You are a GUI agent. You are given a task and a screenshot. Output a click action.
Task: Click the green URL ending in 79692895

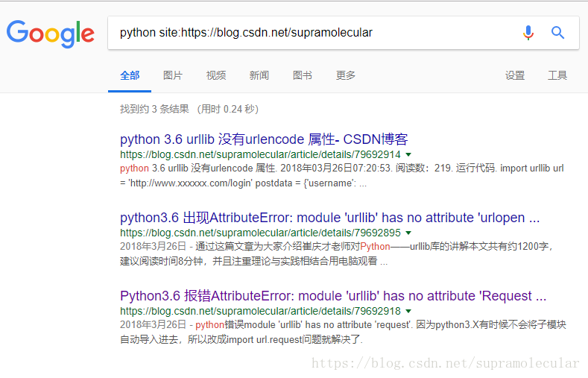[x=260, y=233]
